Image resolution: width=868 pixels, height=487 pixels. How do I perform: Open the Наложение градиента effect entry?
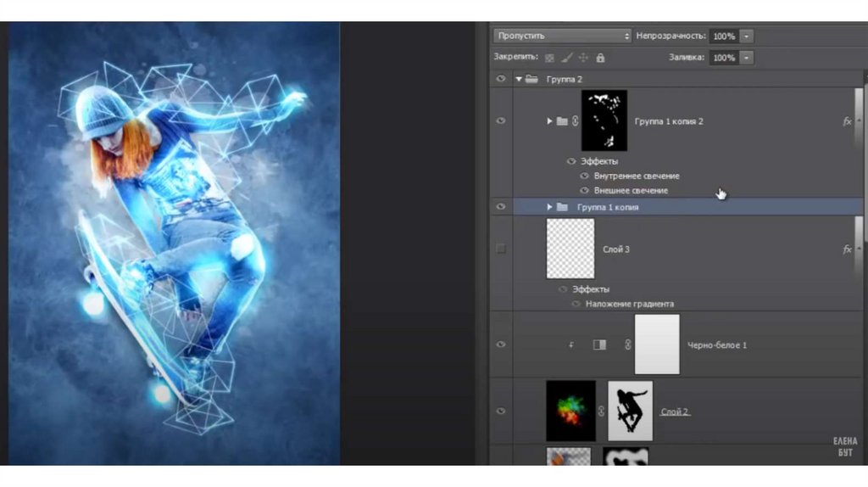(630, 304)
